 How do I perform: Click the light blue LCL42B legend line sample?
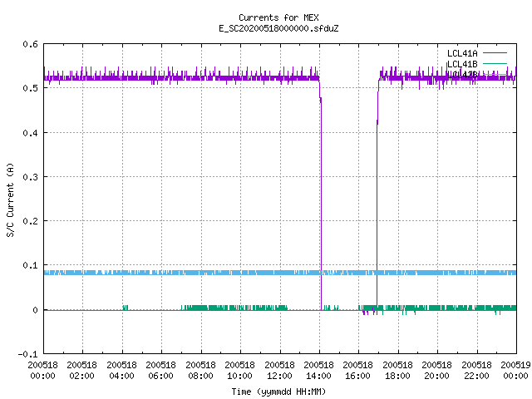coord(495,74)
